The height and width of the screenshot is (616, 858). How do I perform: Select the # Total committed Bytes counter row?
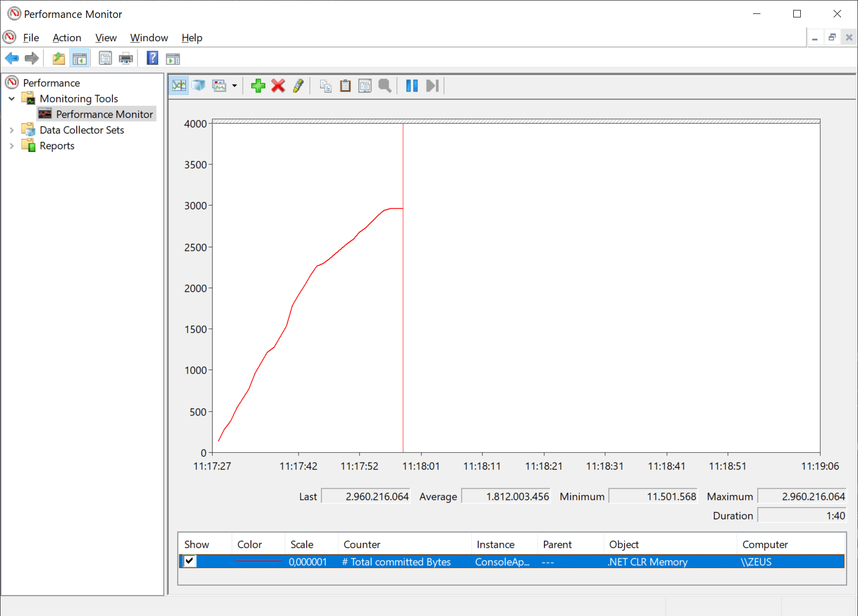pos(512,562)
